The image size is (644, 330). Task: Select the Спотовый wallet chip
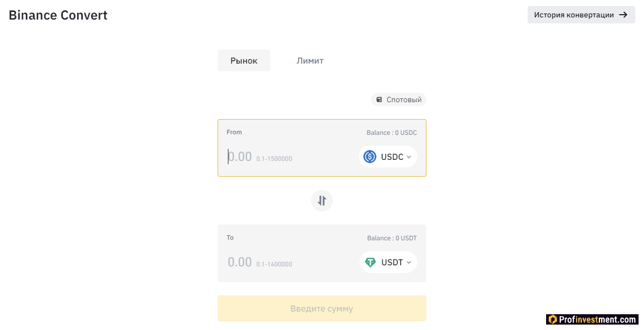[399, 99]
